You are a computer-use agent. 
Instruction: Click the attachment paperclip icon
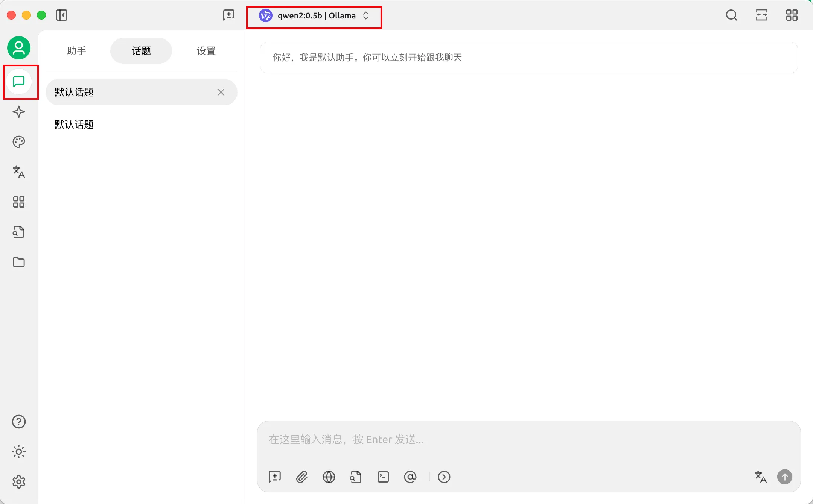click(x=302, y=477)
